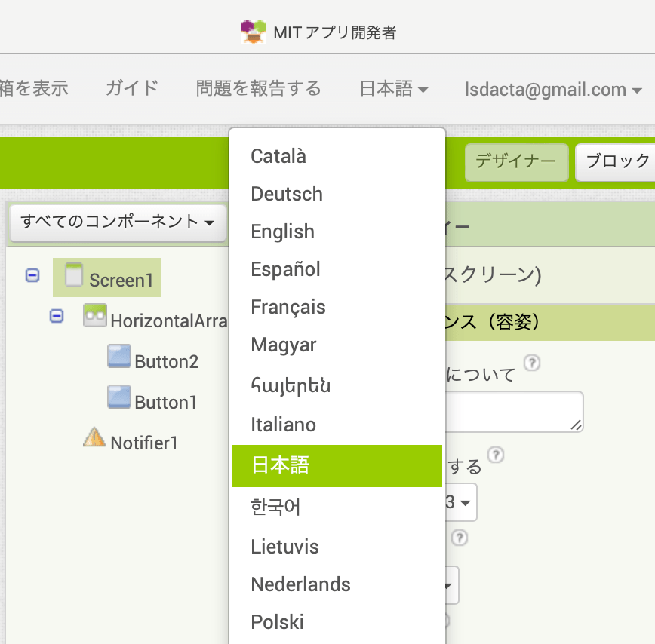Click the help icon beside する

point(496,455)
